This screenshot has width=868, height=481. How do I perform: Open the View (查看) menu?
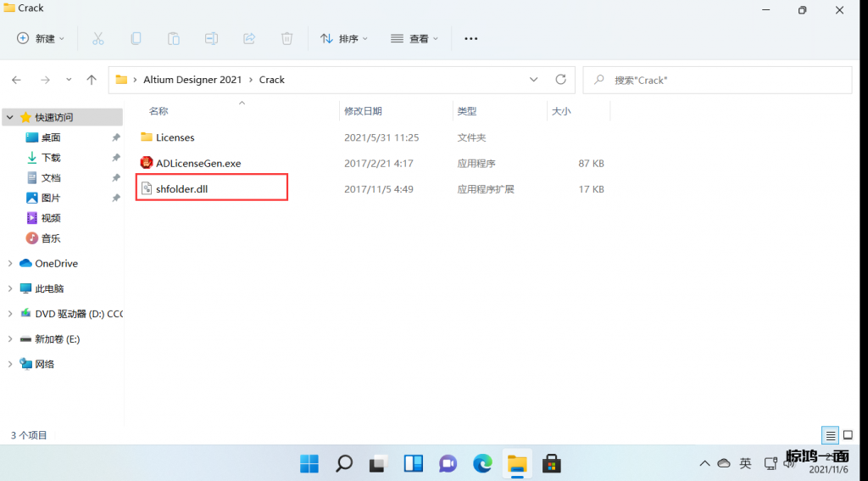pyautogui.click(x=415, y=38)
